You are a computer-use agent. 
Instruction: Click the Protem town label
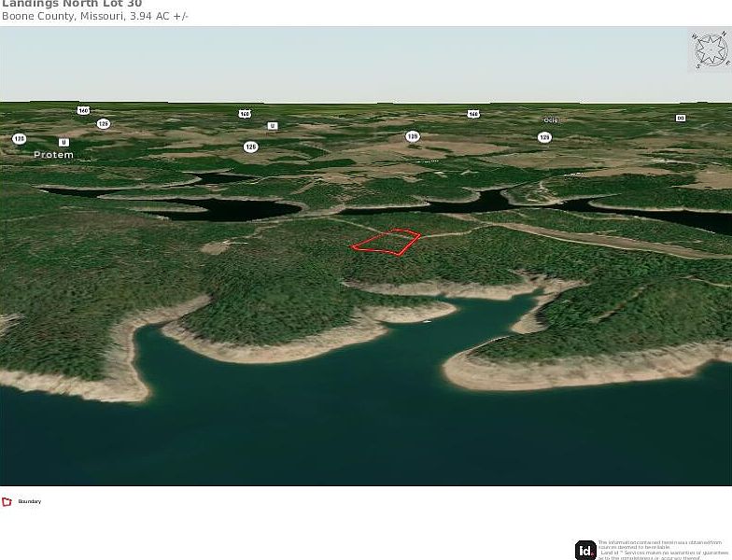coord(53,155)
